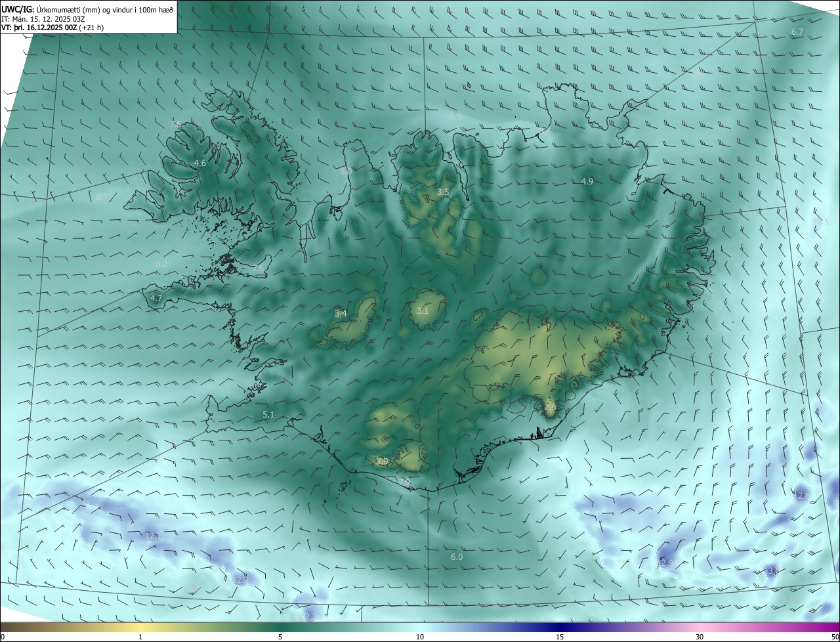Click the 3.5 value on the northern peninsula
Viewport: 840px width, 642px height.
pyautogui.click(x=443, y=192)
